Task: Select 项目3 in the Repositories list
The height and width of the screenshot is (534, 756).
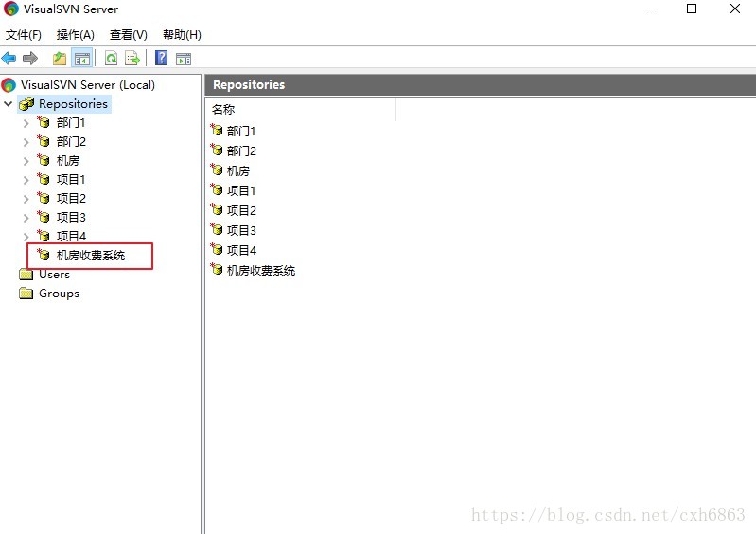Action: click(241, 231)
